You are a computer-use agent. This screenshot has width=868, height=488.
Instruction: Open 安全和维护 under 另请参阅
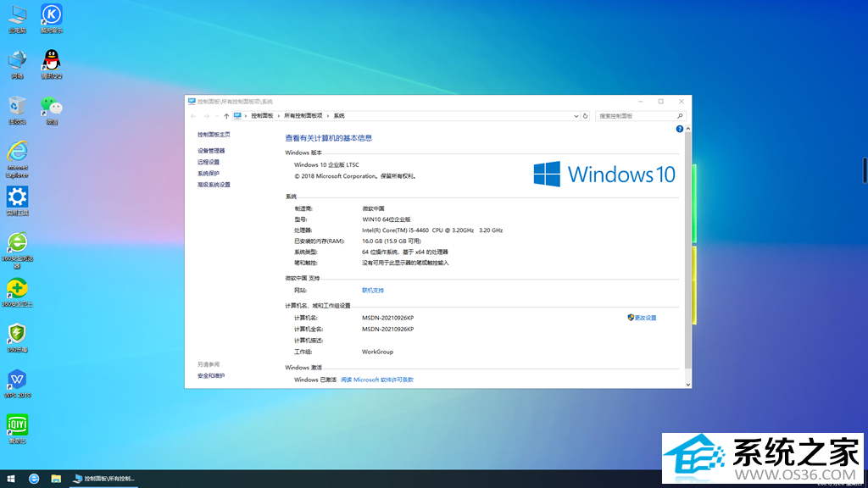211,376
